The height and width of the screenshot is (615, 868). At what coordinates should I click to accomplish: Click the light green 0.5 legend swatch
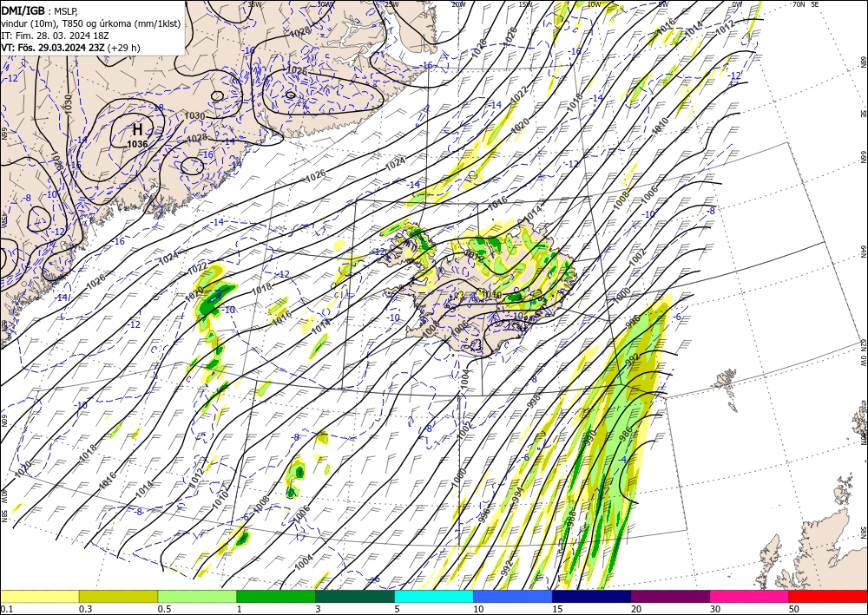click(197, 596)
